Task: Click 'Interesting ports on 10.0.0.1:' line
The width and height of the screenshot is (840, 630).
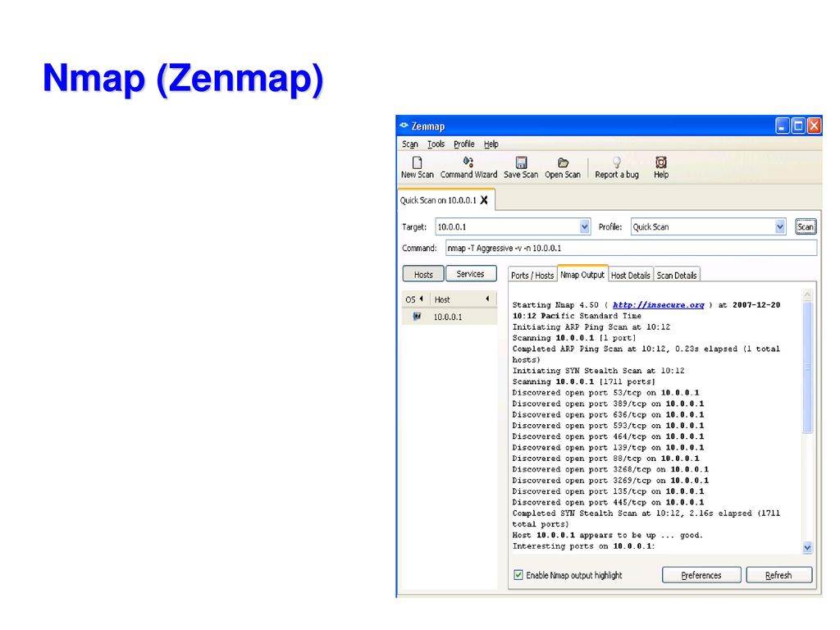Action: (584, 546)
